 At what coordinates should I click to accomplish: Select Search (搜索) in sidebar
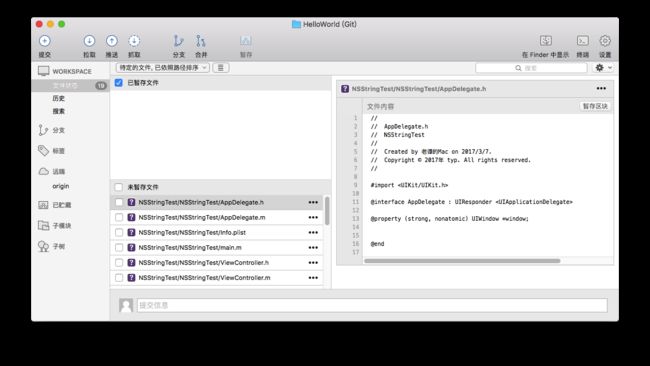pos(58,111)
